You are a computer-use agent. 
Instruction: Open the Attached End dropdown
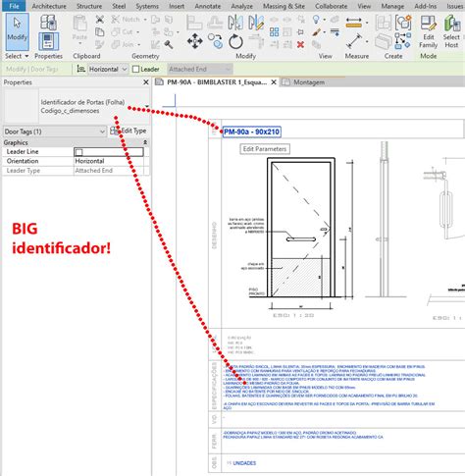point(200,69)
